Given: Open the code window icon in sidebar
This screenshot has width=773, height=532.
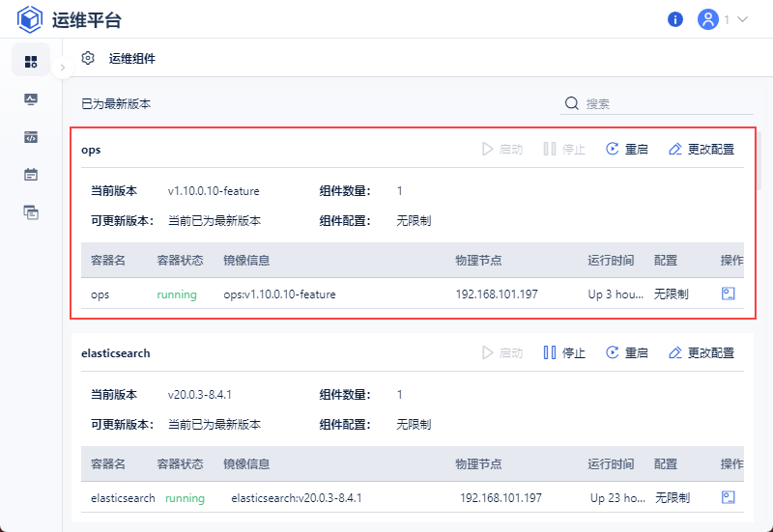Looking at the screenshot, I should click(31, 137).
